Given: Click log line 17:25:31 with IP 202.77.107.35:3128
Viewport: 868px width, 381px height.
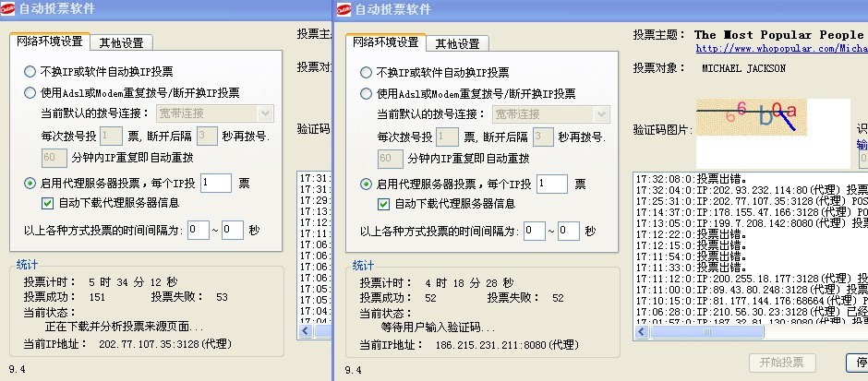Looking at the screenshot, I should click(x=752, y=201).
